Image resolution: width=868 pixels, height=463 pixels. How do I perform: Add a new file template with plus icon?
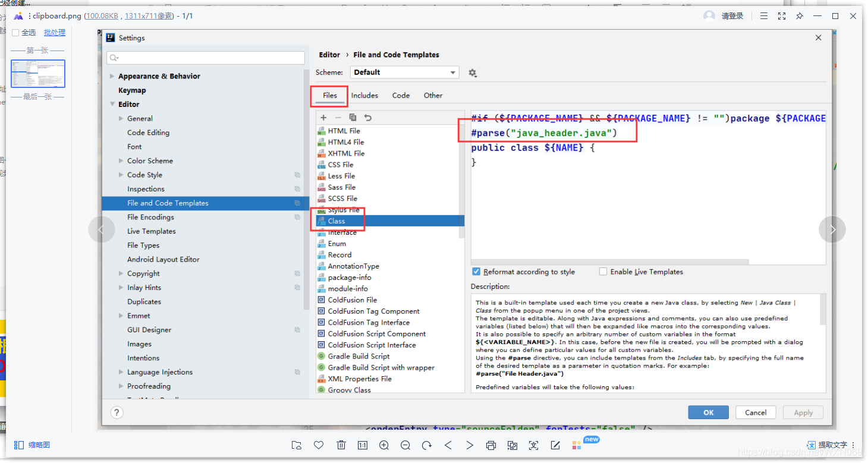[323, 118]
